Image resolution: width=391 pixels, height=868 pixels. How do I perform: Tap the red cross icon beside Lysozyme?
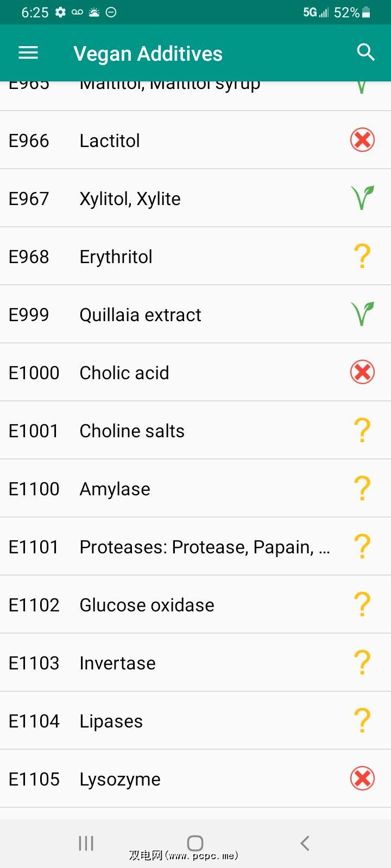(x=362, y=778)
